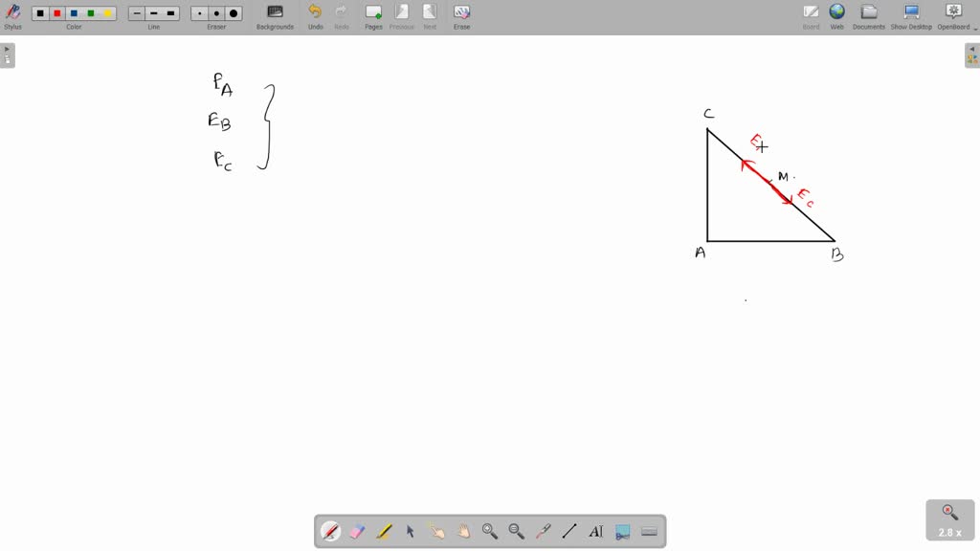Screen dimensions: 980x551
Task: Select the Scroll page hand tool
Action: [x=462, y=531]
